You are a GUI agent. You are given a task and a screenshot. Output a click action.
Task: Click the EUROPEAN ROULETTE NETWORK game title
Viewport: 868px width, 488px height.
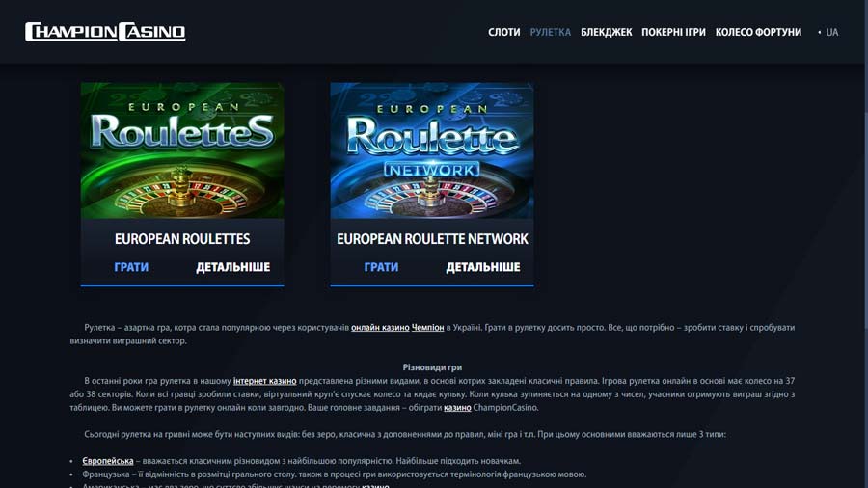pos(432,239)
